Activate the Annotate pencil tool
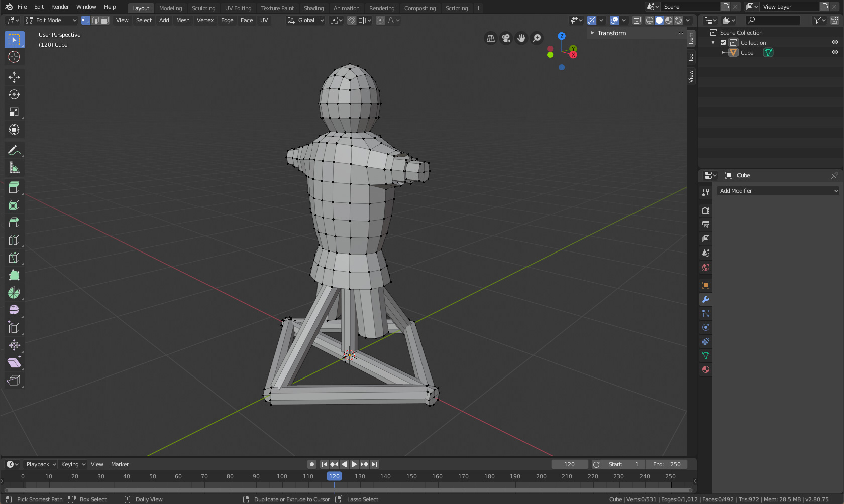Viewport: 844px width, 504px height. [x=14, y=150]
